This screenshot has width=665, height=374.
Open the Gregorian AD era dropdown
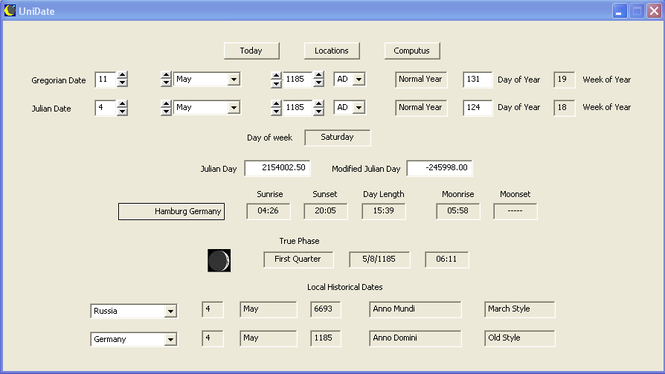click(359, 79)
